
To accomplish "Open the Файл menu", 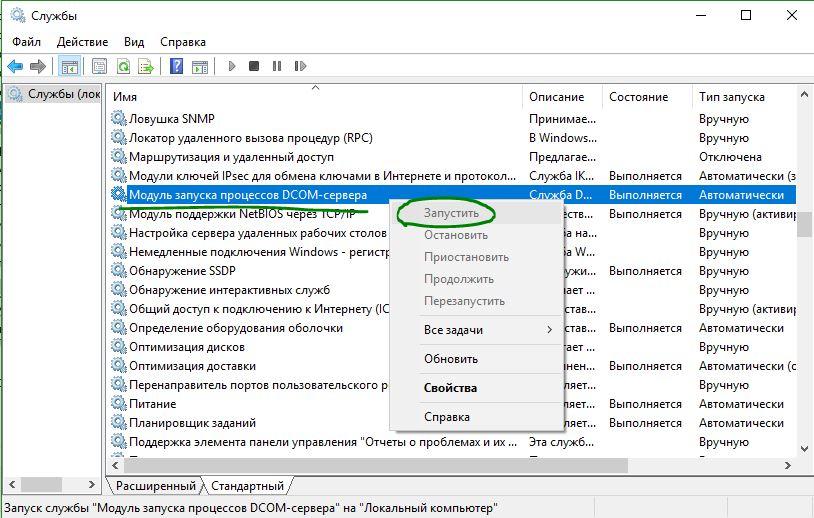I will point(26,42).
